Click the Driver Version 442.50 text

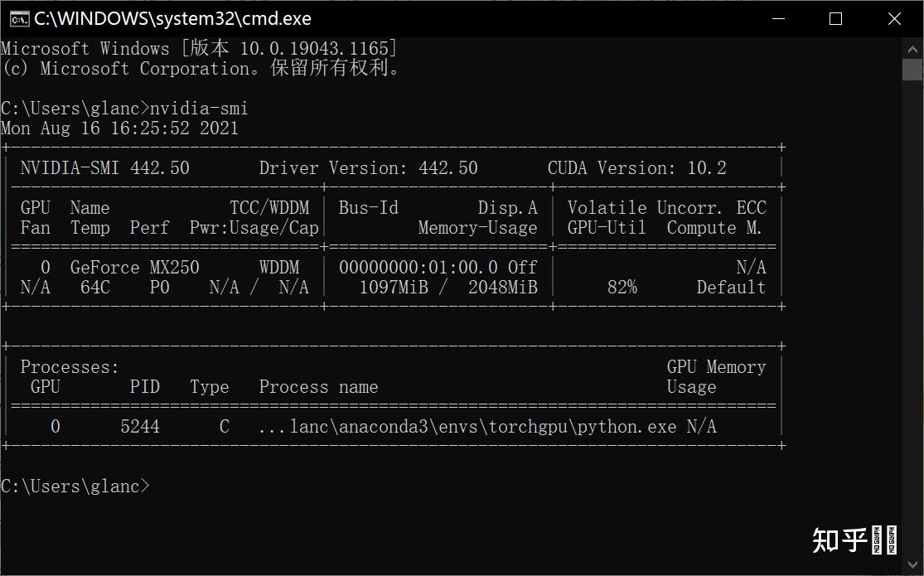(368, 168)
